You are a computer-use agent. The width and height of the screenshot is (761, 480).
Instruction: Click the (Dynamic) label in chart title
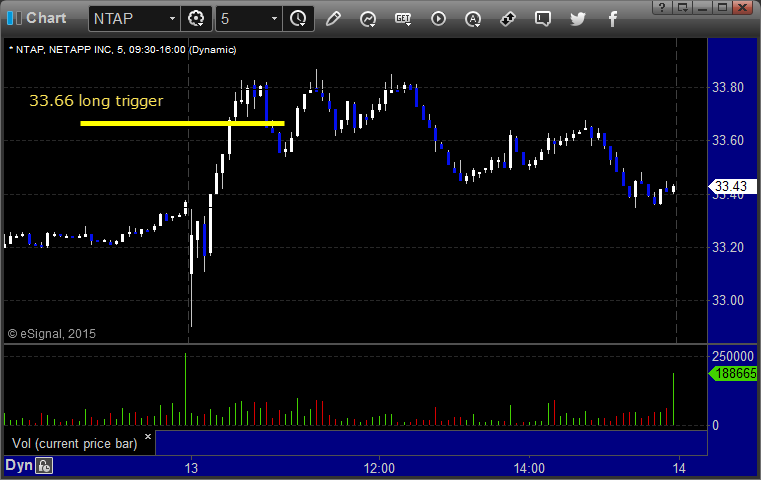(213, 50)
